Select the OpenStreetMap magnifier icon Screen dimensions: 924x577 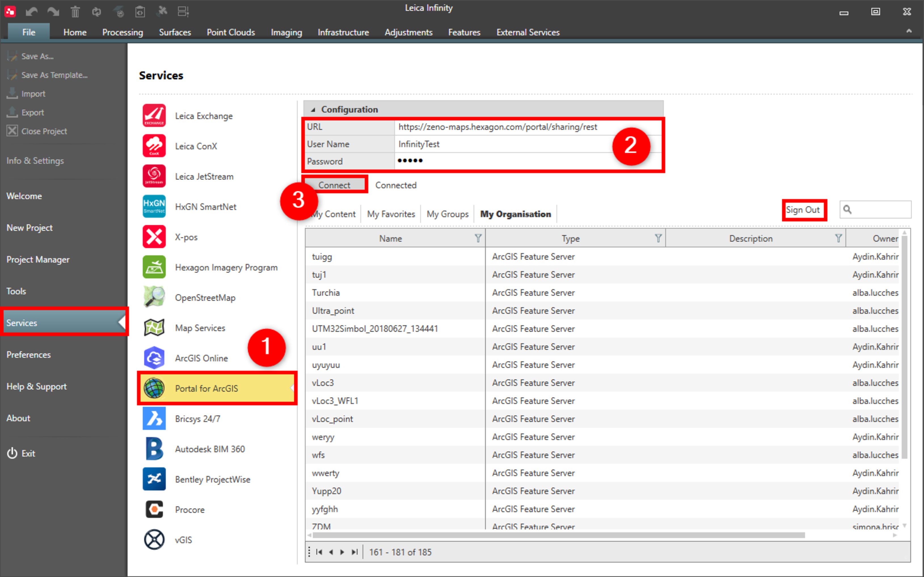(x=154, y=297)
